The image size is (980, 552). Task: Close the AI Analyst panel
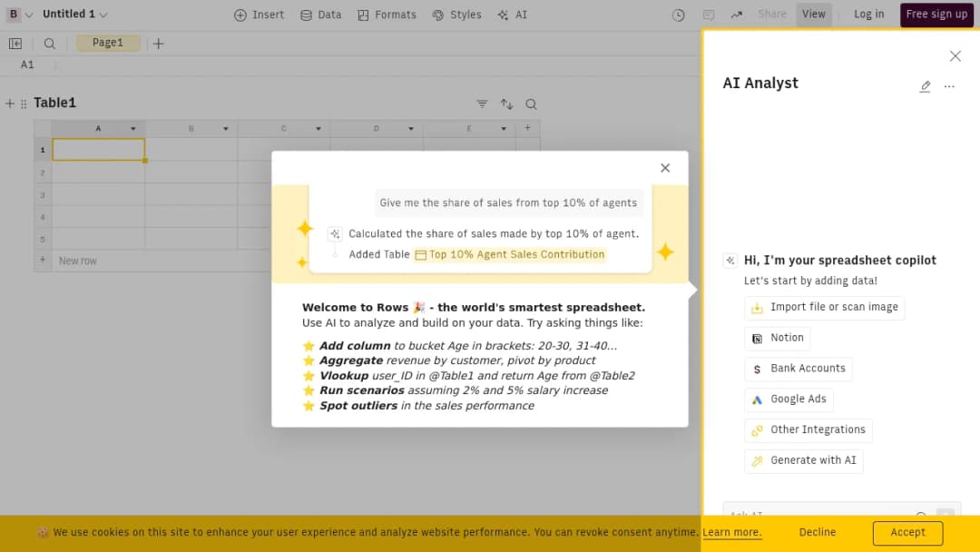click(955, 56)
